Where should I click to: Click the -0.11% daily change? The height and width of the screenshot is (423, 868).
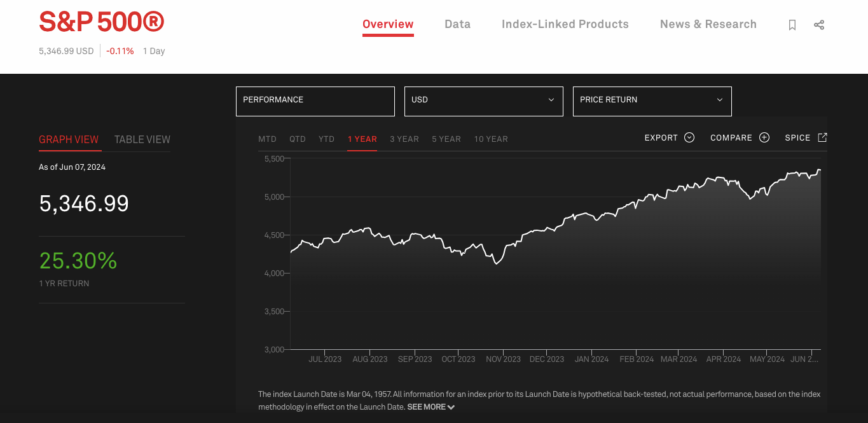click(120, 51)
